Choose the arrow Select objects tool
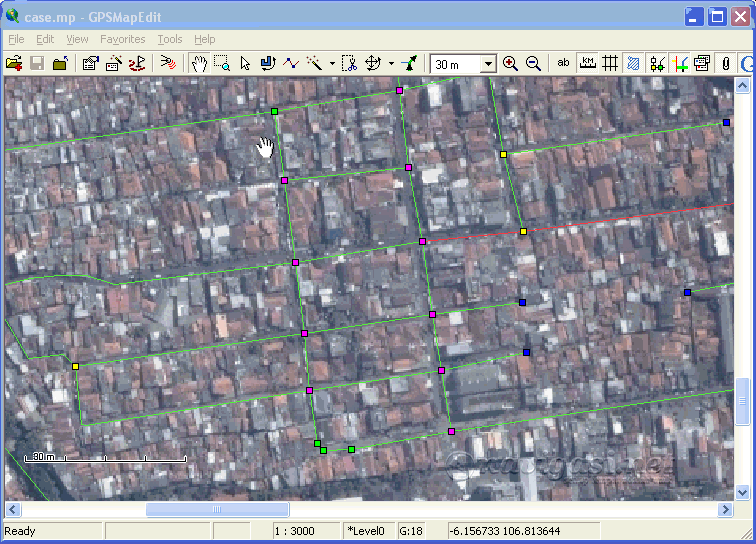Screen dimensions: 756x544 pyautogui.click(x=245, y=63)
